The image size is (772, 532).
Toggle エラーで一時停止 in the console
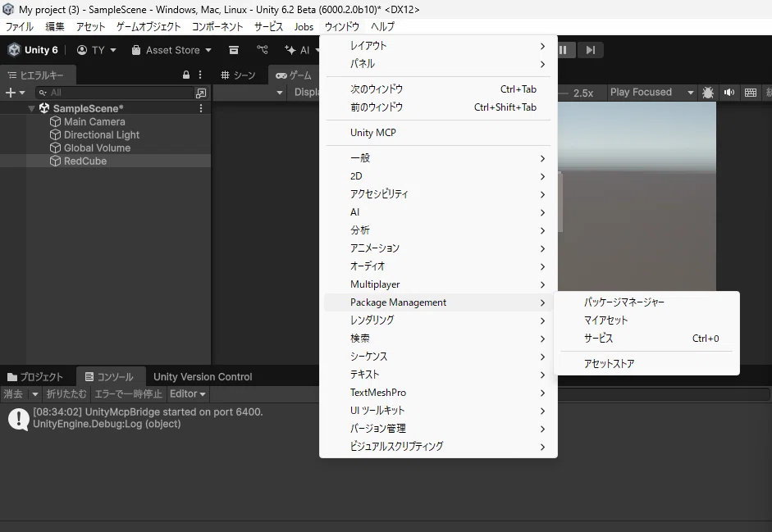point(128,393)
